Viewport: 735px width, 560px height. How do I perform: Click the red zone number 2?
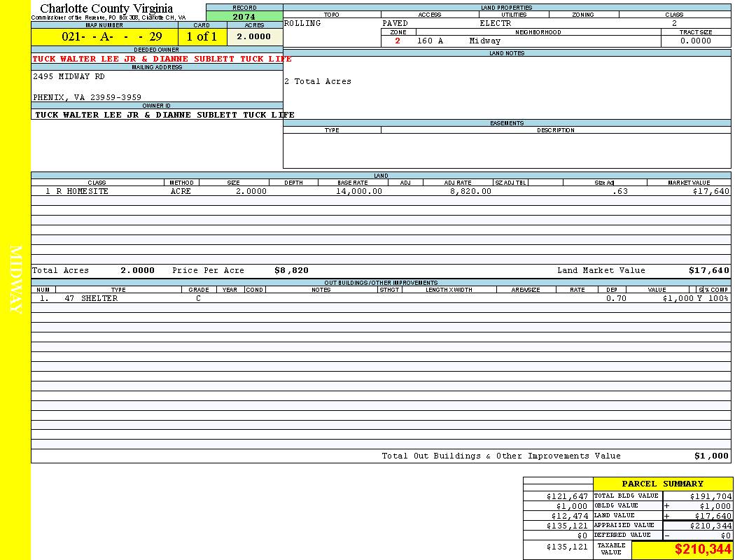(398, 41)
